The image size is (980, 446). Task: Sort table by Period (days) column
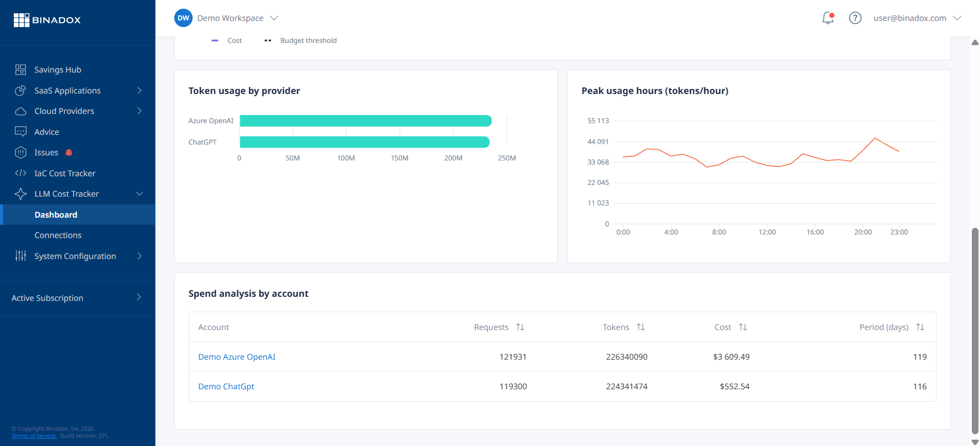[x=920, y=327]
